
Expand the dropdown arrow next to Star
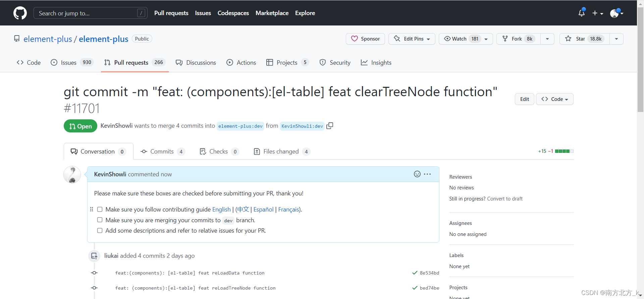616,39
